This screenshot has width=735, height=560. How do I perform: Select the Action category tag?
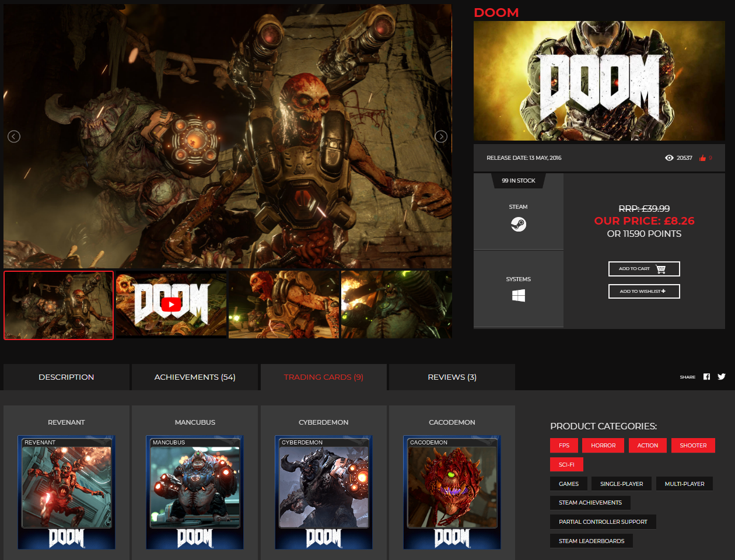pos(647,445)
